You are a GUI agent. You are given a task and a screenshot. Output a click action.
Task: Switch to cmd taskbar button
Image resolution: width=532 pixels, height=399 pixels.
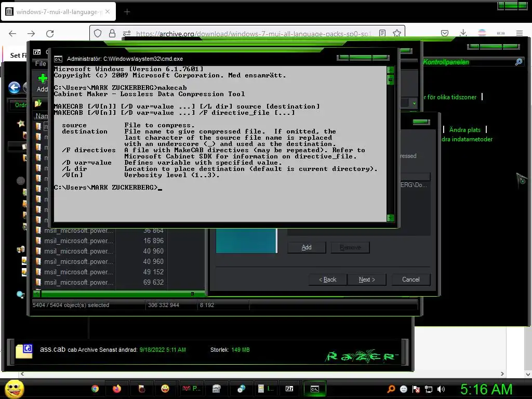[314, 389]
